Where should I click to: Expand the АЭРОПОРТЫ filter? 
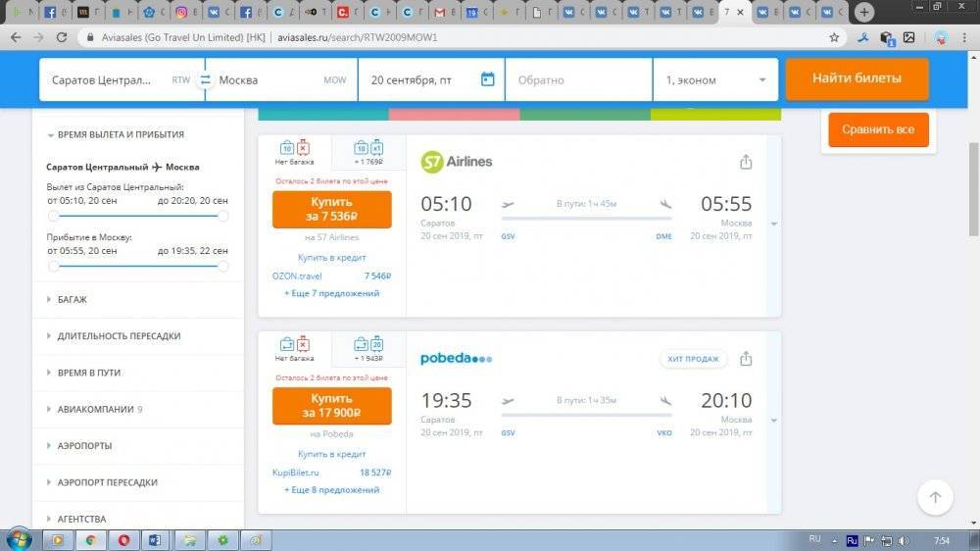[79, 446]
